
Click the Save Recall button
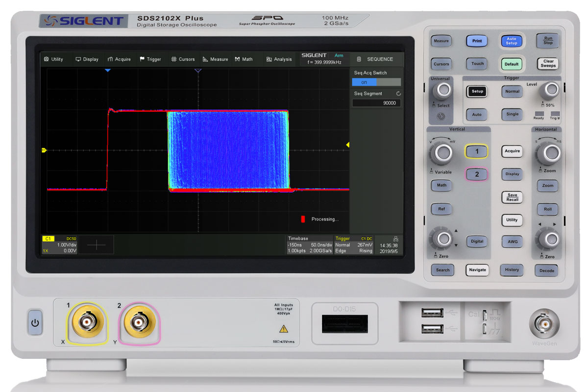coord(512,197)
